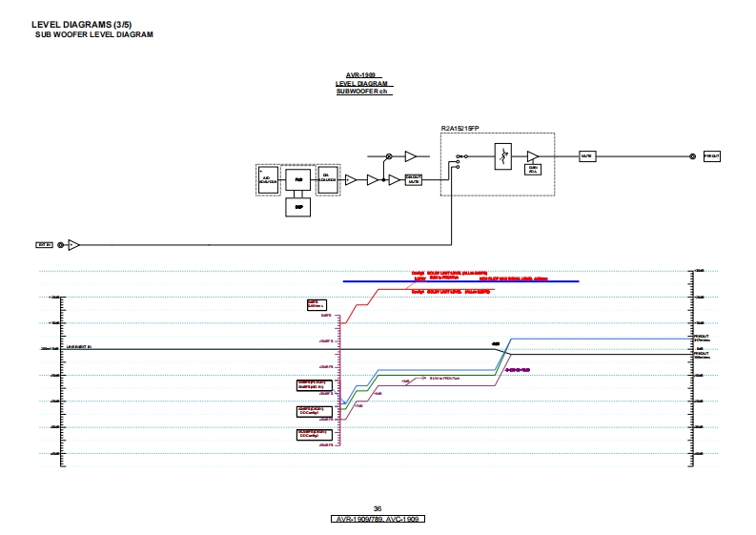
Task: Click the underlined AVR-1909 diagram title
Action: click(360, 74)
